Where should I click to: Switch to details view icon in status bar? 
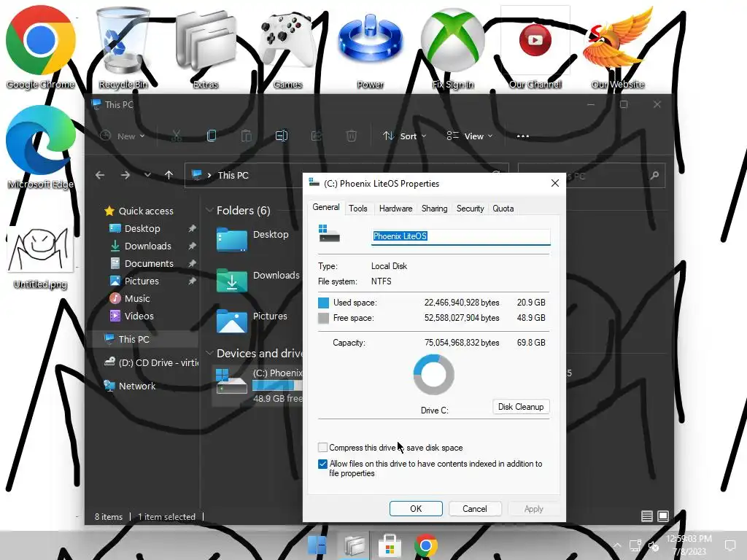click(646, 516)
